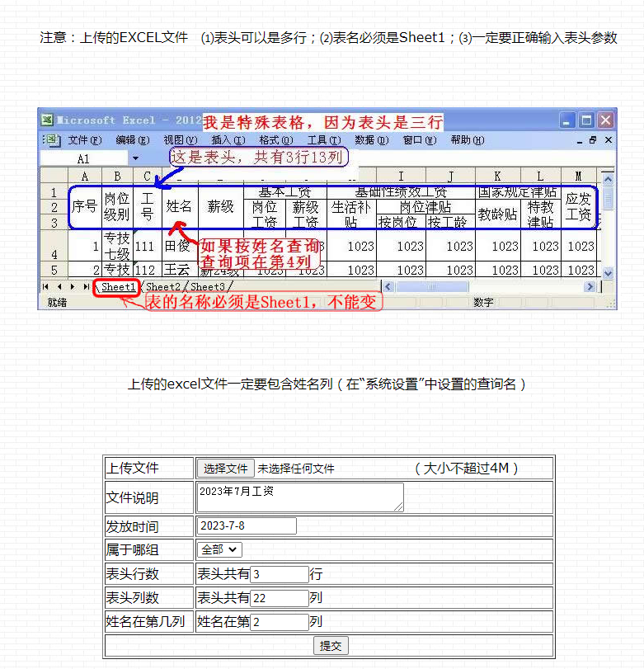Click the 提交 button
The width and height of the screenshot is (644, 669).
coord(331,646)
